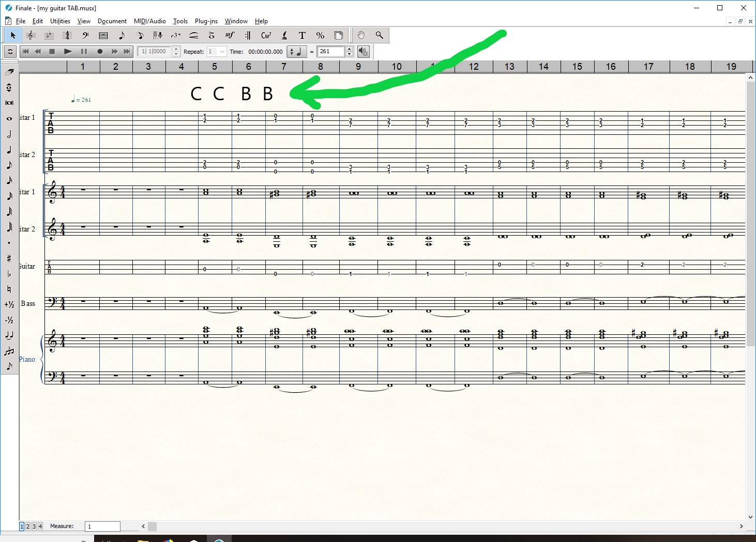Choose the Tuplet tool in the main toolbar
This screenshot has width=756, height=542.
tap(176, 36)
